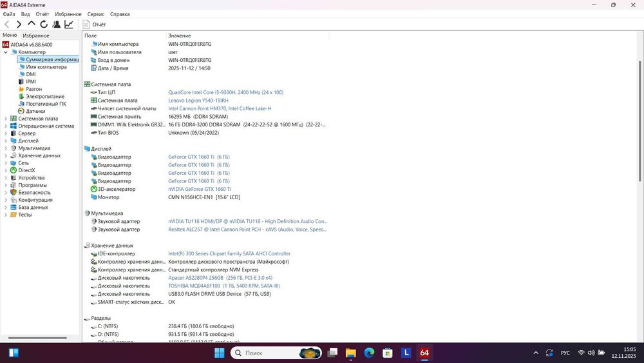
Task: Switch to the Избранное sidebar tab
Action: pos(35,35)
